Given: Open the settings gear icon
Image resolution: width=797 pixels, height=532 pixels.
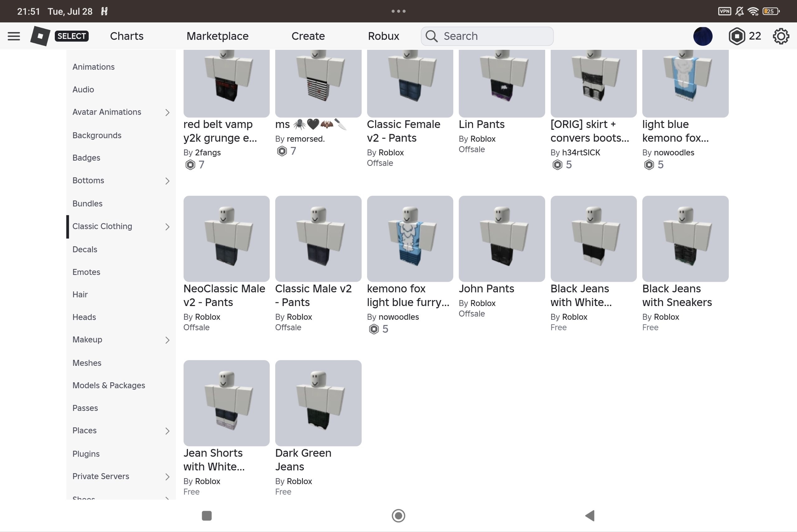Looking at the screenshot, I should [781, 36].
